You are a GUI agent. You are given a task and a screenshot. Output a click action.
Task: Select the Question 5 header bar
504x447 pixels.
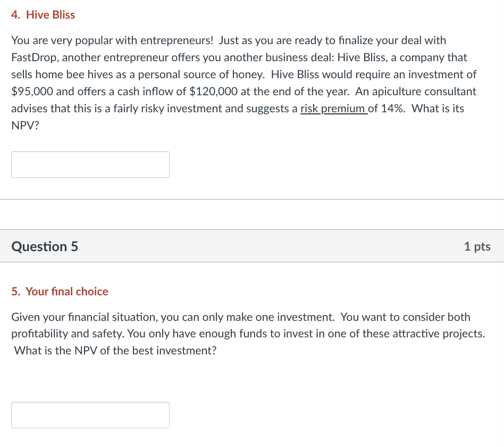252,246
